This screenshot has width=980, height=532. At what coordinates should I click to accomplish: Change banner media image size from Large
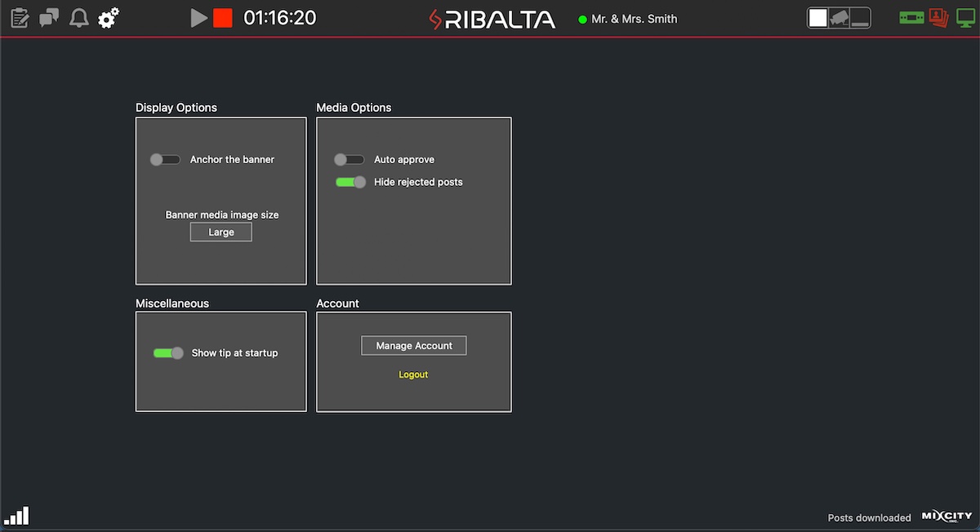[x=220, y=232]
